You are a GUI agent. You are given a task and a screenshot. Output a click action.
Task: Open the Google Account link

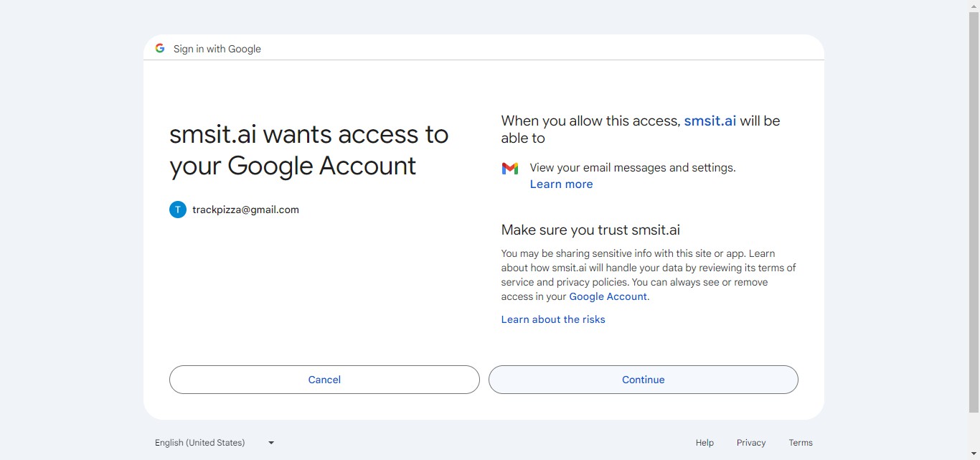(x=607, y=296)
